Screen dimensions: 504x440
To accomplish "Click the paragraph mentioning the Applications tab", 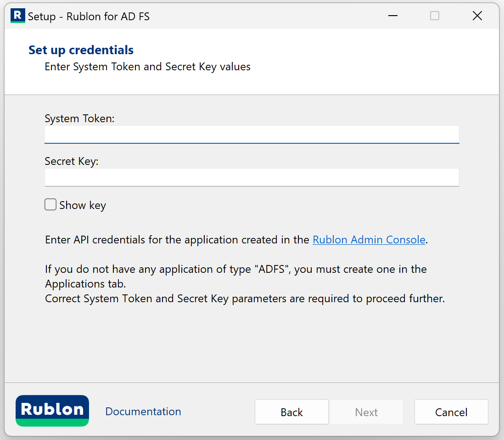I will (235, 276).
